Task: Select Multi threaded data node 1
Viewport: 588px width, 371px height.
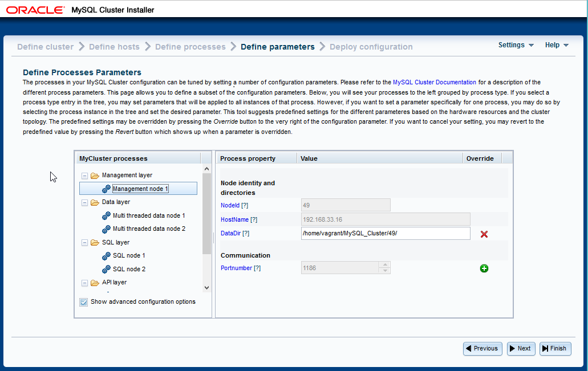Action: (149, 216)
